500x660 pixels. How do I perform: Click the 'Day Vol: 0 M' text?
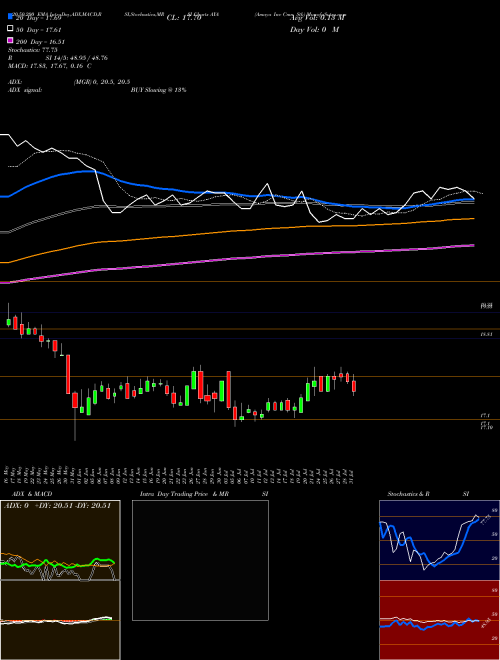(314, 30)
